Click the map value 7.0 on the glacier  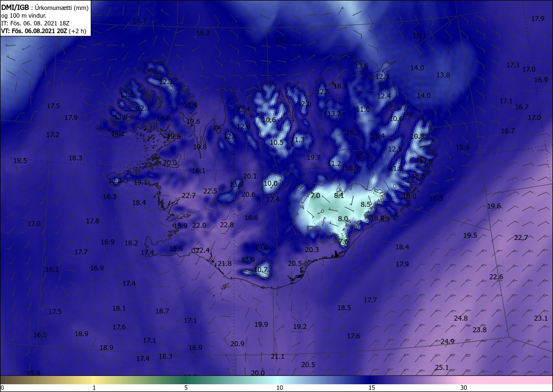click(x=315, y=195)
